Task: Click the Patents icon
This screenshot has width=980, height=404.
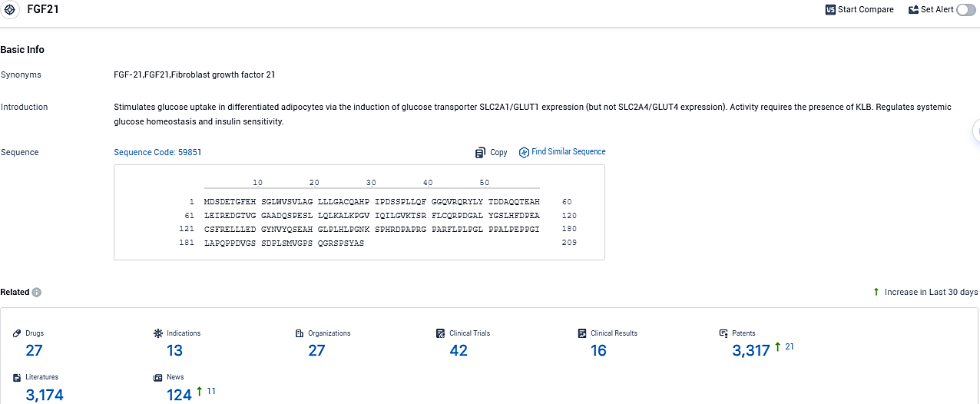Action: pos(723,333)
